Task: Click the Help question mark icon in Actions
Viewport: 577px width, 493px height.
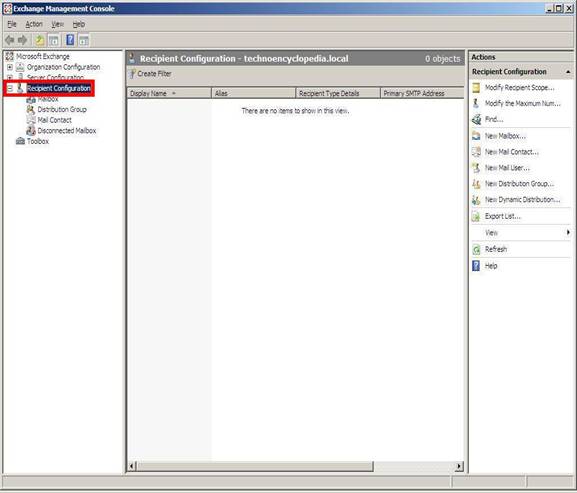Action: [x=476, y=266]
